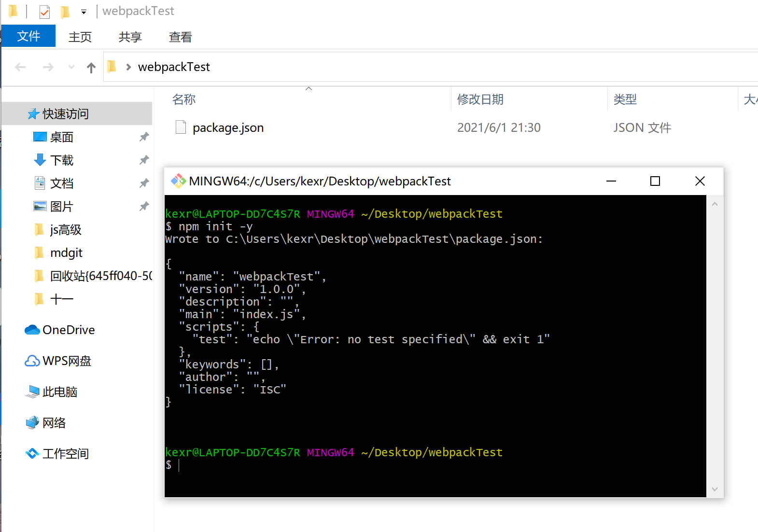Select 工作空间 in the navigation pane

(x=66, y=454)
